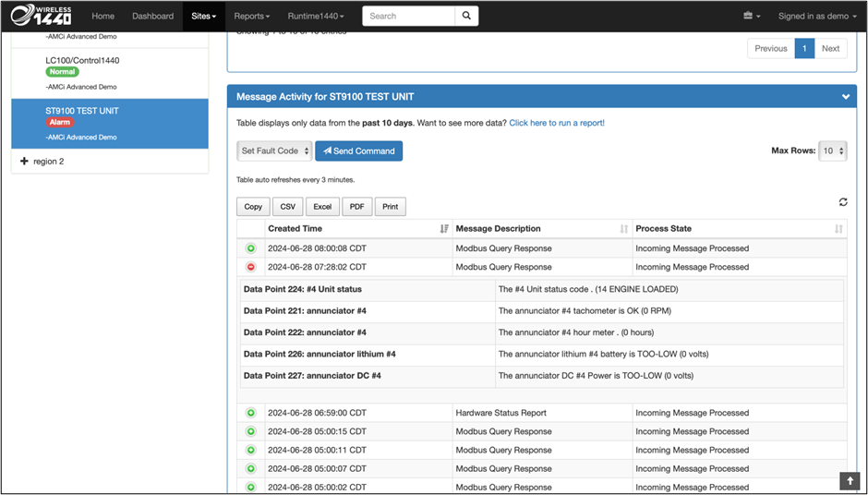The width and height of the screenshot is (868, 495).
Task: Collapse the 07:28:02 CDT row red icon
Action: click(x=250, y=267)
